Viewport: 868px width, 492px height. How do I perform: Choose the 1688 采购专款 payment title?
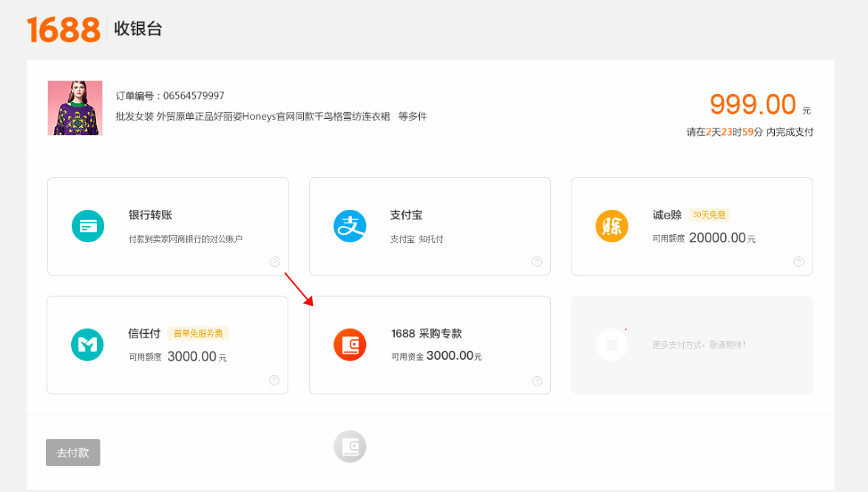(x=427, y=333)
